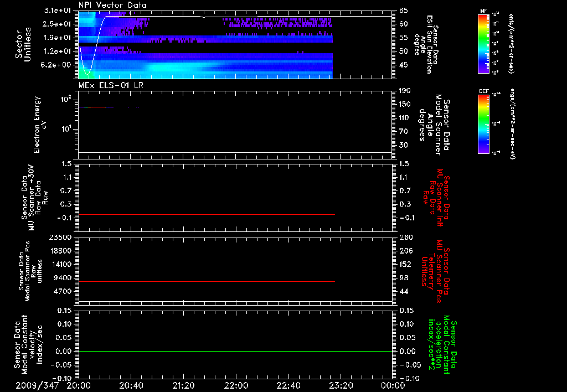
Task: Click the '23500' scanner position tick label
Action: 60,237
